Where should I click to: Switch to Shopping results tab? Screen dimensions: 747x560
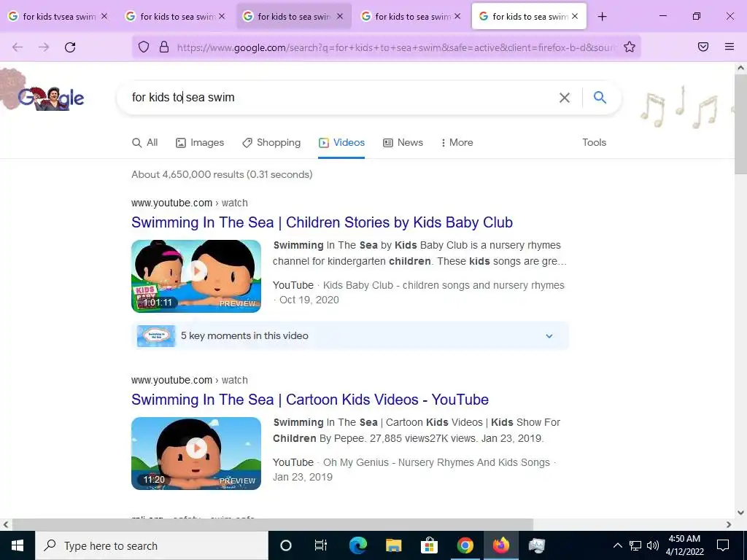pyautogui.click(x=271, y=142)
